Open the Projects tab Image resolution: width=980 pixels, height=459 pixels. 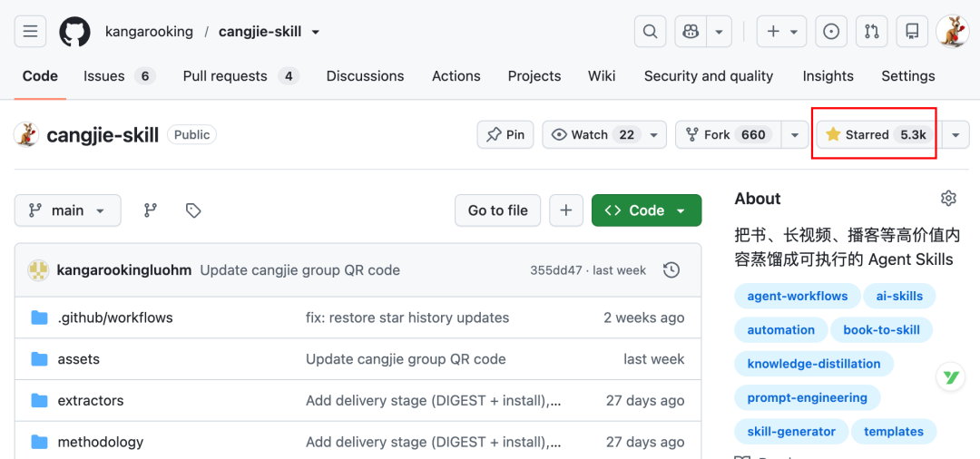click(x=534, y=76)
